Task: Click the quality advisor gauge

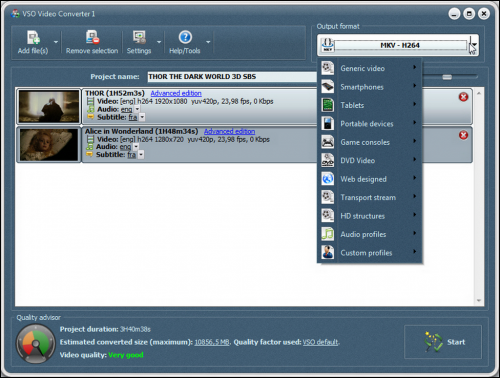Action: pos(36,344)
